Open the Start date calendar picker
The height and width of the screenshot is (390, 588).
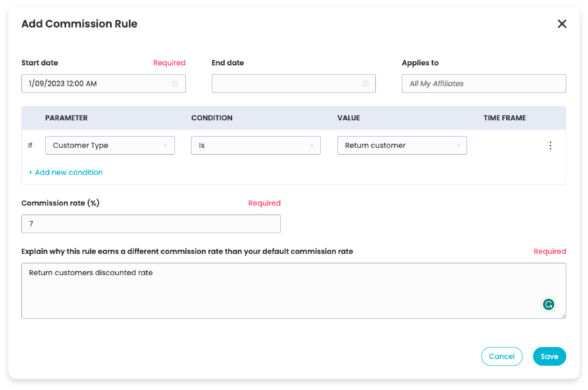click(175, 84)
